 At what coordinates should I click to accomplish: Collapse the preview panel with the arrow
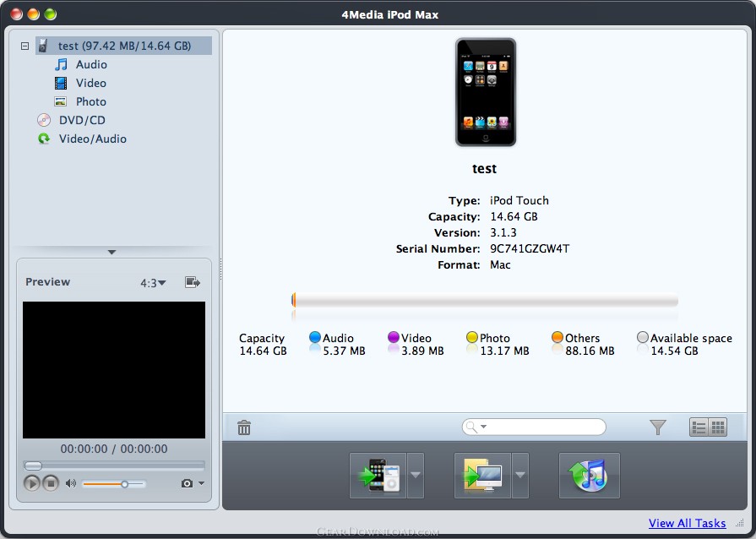111,252
